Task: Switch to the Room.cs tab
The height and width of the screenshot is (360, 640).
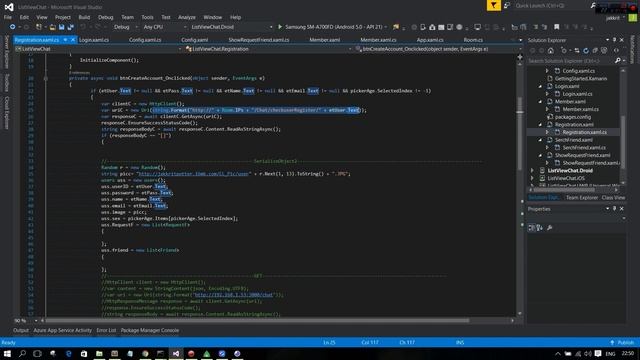Action: pos(473,40)
